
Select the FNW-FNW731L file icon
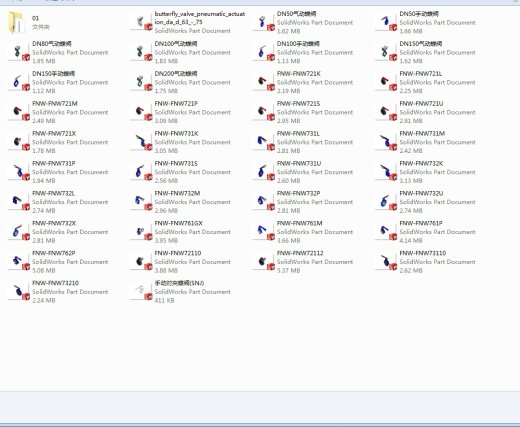(264, 142)
